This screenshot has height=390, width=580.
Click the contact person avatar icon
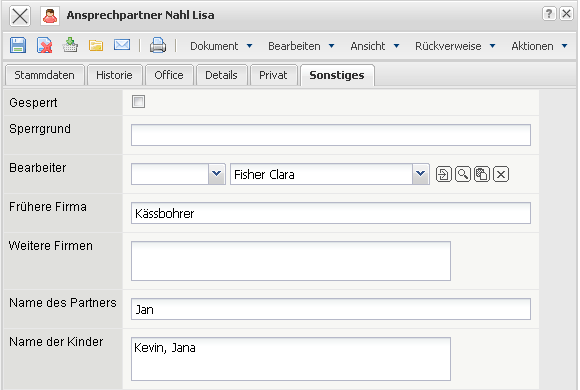pyautogui.click(x=50, y=16)
